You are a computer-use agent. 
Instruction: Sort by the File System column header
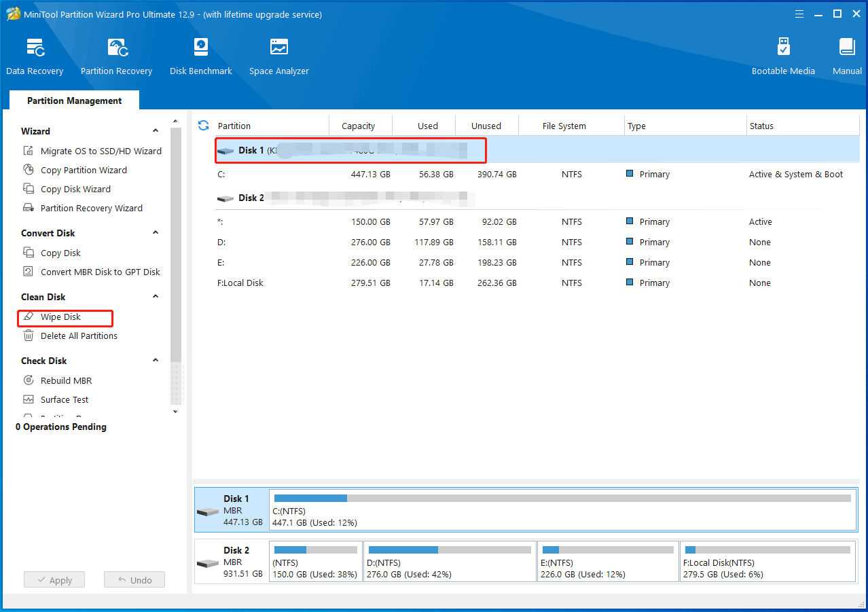pos(564,126)
